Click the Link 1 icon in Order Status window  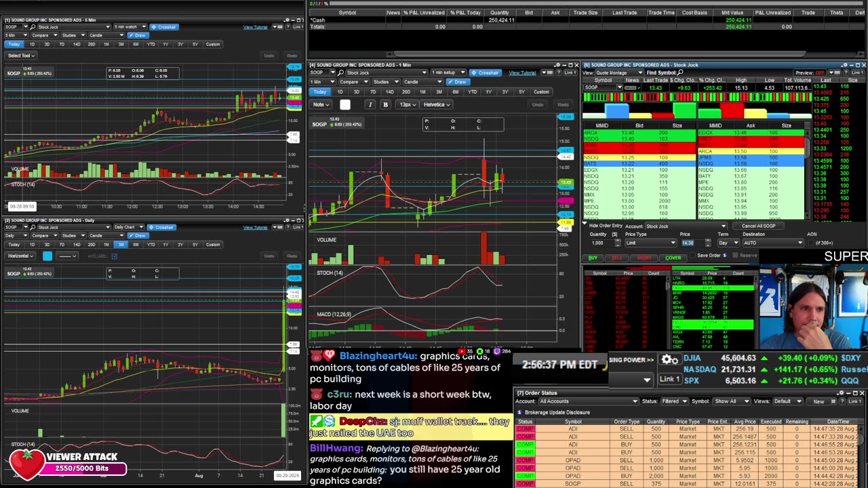point(854,401)
